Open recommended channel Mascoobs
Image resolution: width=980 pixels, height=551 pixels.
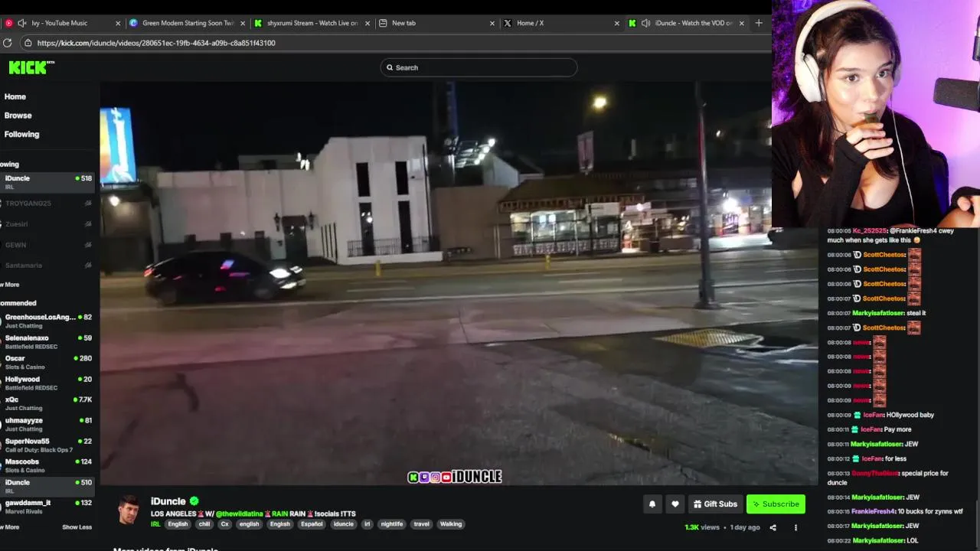coord(47,465)
